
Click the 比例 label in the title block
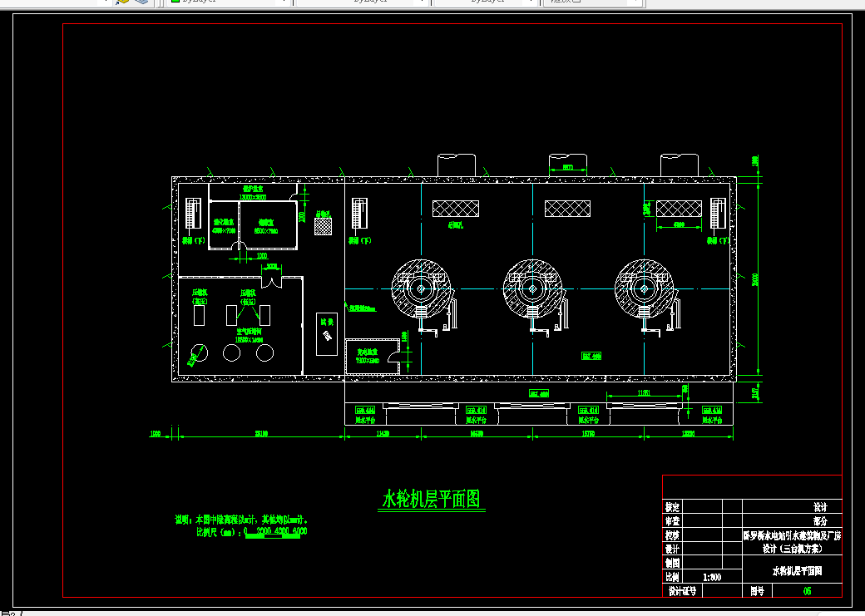click(673, 577)
